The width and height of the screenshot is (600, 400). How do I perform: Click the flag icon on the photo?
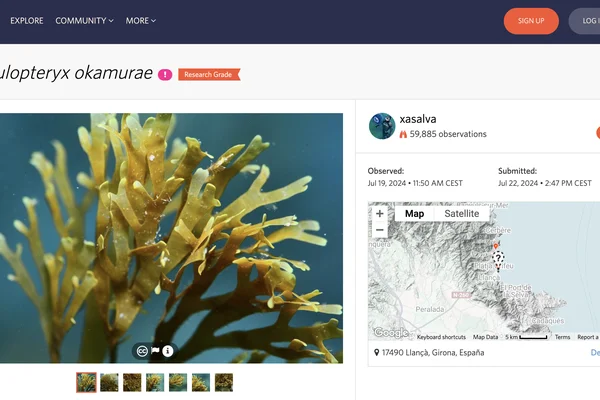(155, 350)
